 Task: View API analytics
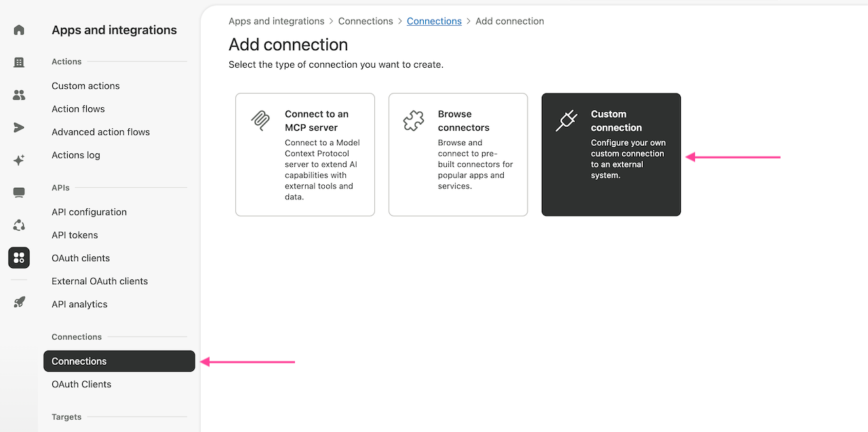pos(79,305)
